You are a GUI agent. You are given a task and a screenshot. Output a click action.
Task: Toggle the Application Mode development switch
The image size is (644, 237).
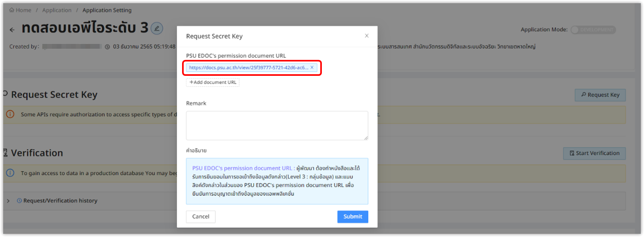[x=593, y=30]
